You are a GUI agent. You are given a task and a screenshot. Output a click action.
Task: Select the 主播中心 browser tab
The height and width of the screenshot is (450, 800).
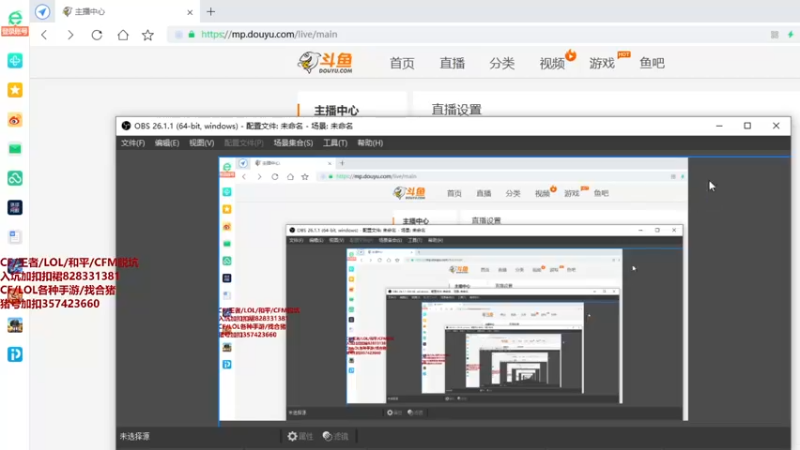pos(128,11)
